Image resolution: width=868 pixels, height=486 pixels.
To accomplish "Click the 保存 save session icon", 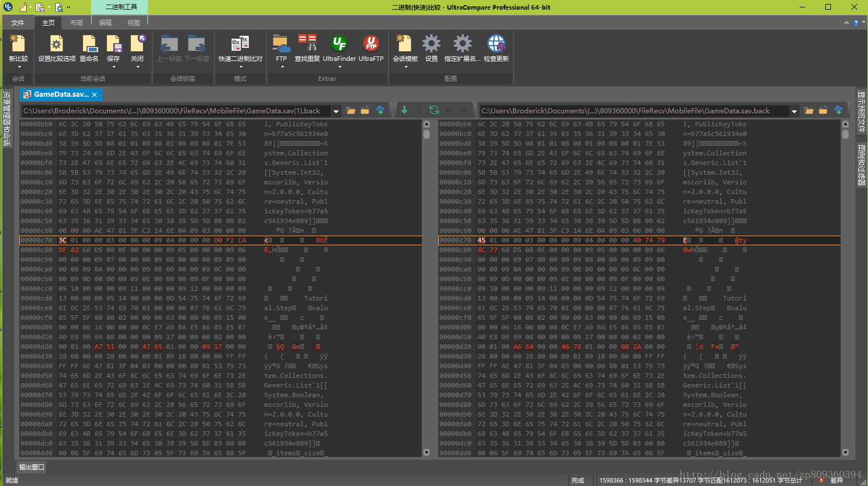I will point(114,44).
